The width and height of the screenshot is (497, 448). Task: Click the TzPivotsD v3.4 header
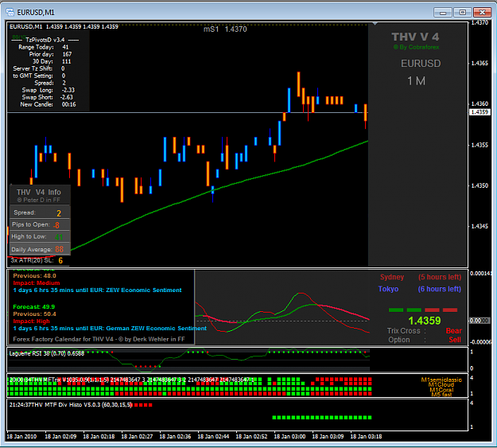pos(45,40)
